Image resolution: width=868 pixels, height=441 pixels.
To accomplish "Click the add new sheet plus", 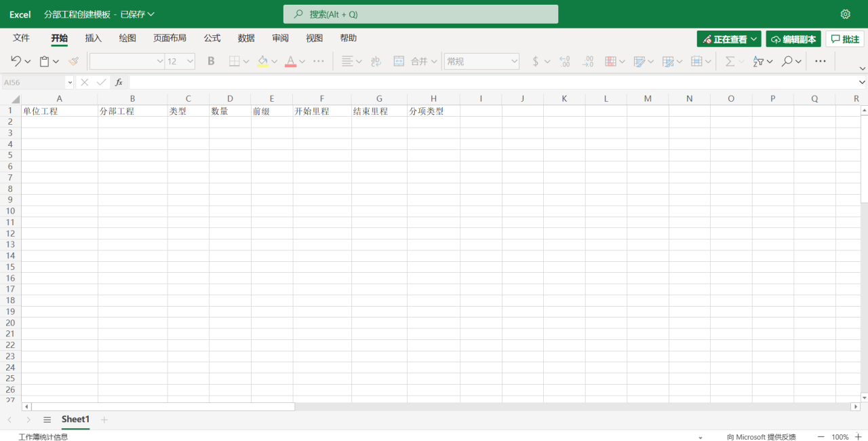I will pos(104,420).
